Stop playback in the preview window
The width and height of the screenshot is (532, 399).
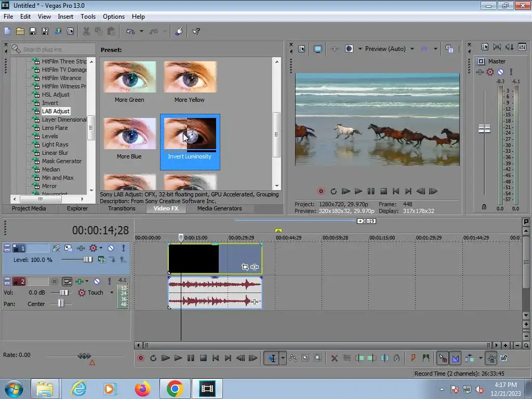[383, 191]
